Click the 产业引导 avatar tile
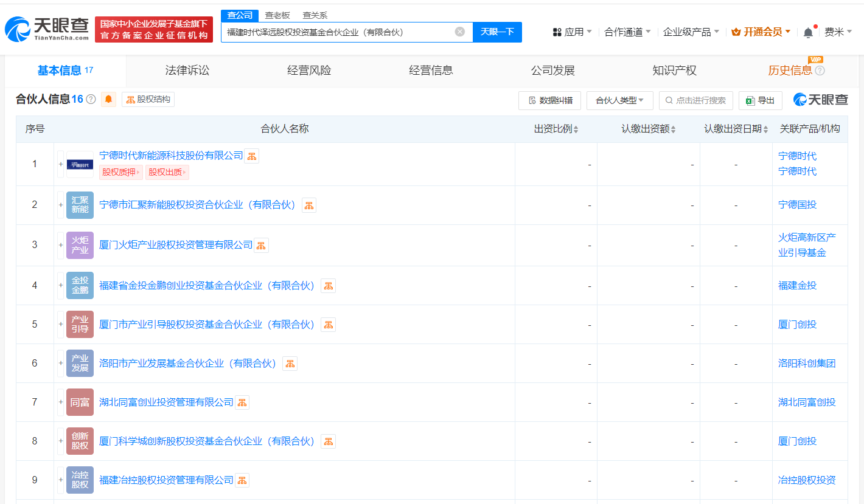The image size is (864, 504). point(80,324)
